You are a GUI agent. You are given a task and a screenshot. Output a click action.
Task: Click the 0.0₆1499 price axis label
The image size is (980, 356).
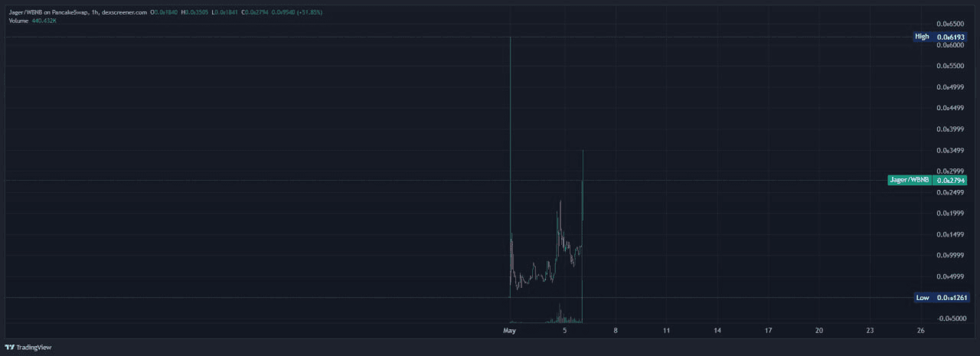(x=950, y=234)
